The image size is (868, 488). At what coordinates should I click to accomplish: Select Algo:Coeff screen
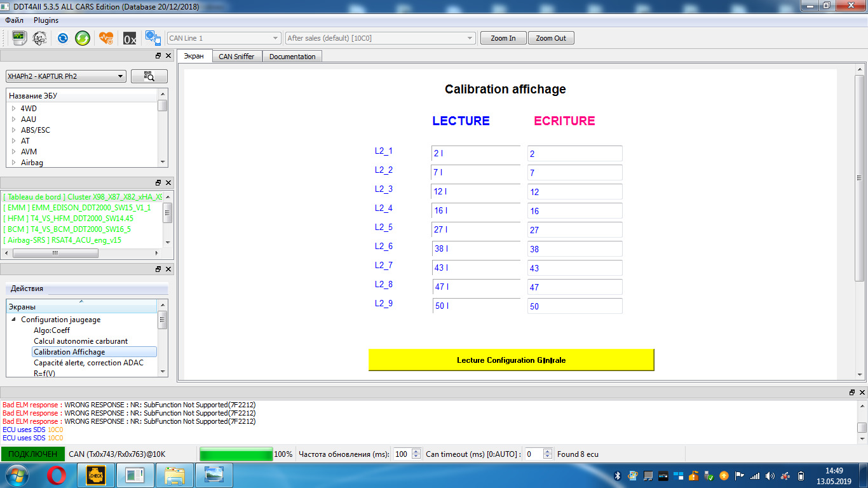click(x=52, y=330)
